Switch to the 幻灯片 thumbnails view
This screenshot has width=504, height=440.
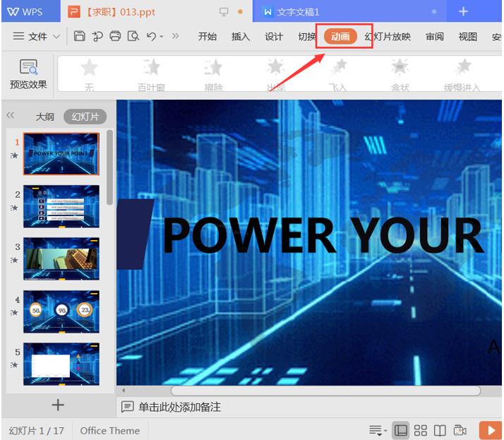point(85,117)
